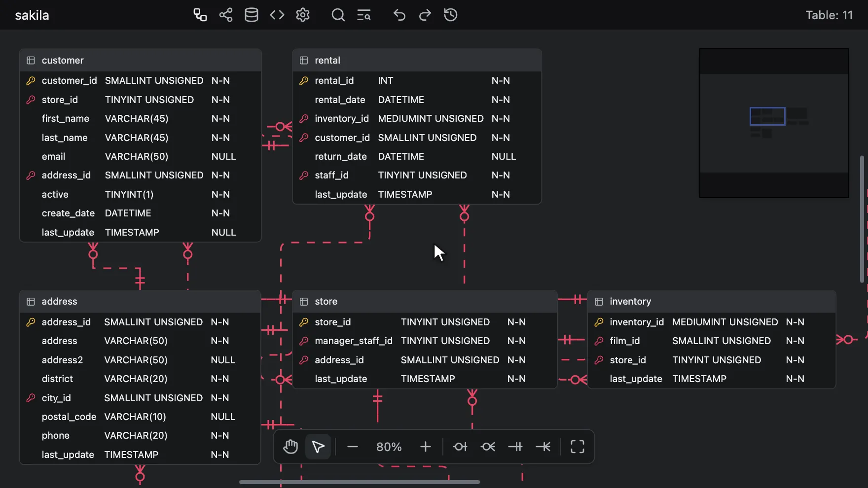The width and height of the screenshot is (868, 488).
Task: Click the 80% zoom level label
Action: (389, 447)
